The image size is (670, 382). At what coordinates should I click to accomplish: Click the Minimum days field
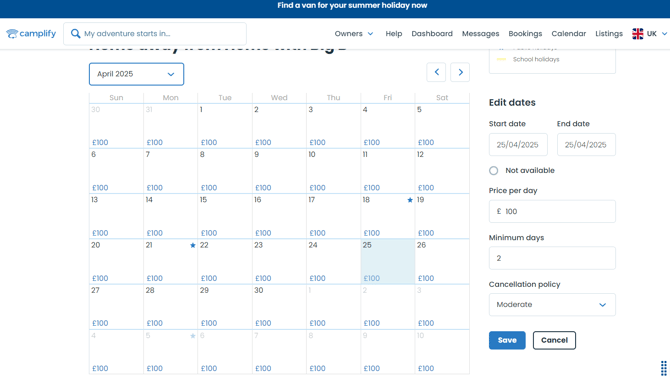[x=552, y=258]
